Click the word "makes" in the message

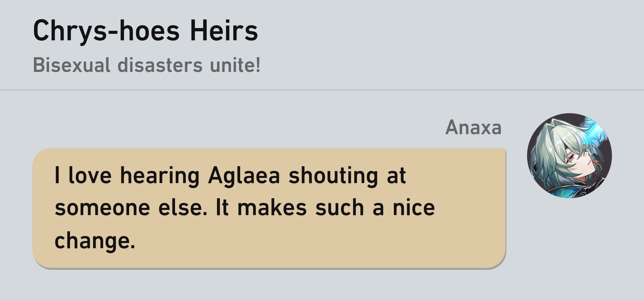[x=272, y=208]
